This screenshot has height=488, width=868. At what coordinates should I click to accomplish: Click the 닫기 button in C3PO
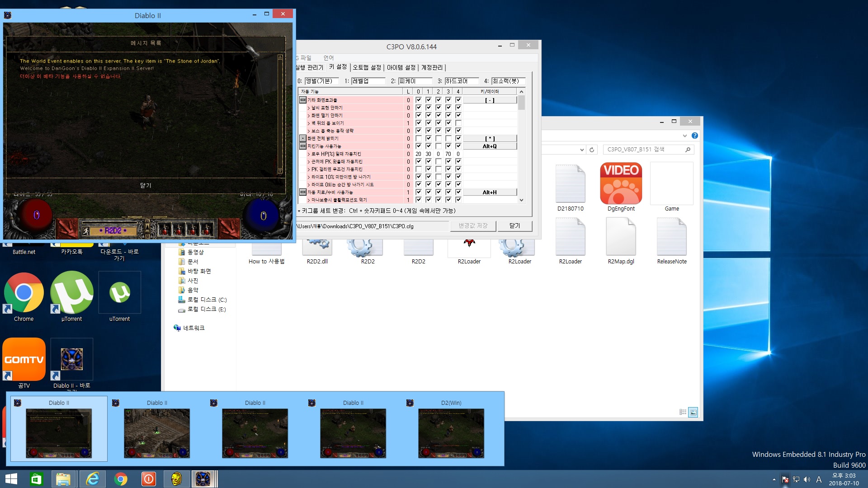514,226
